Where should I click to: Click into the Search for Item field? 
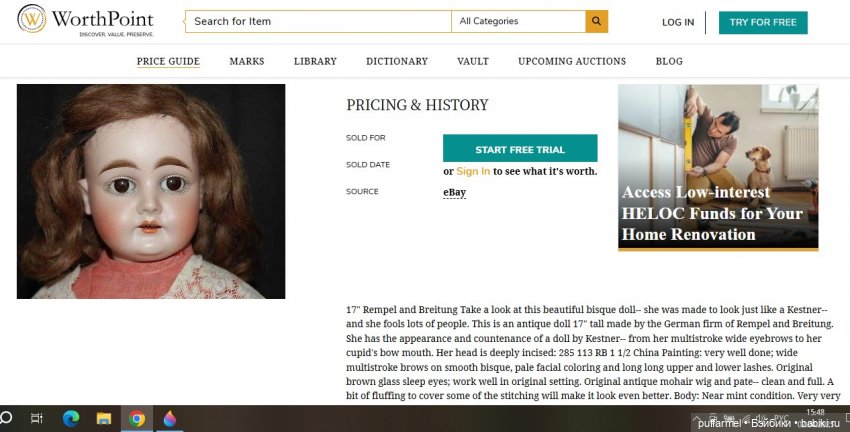[318, 21]
